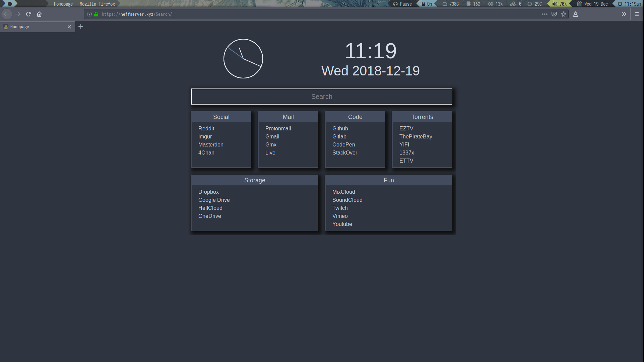Click into the Search input box
Viewport: 644px width, 362px height.
tap(321, 97)
